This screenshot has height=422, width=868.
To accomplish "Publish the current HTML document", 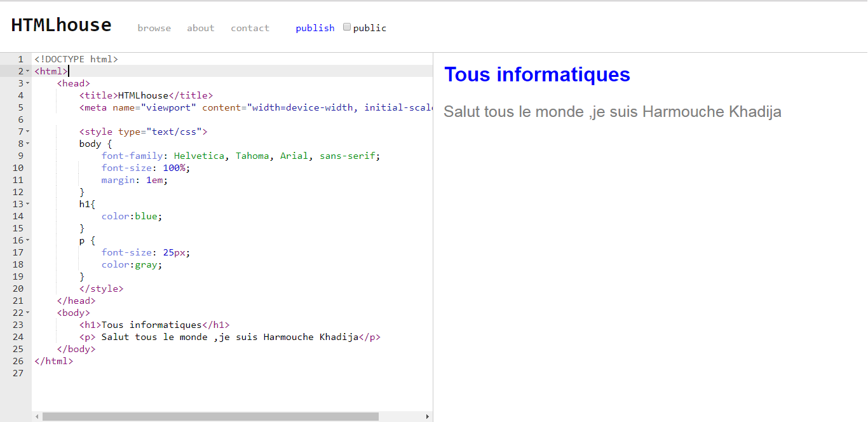I will point(315,28).
